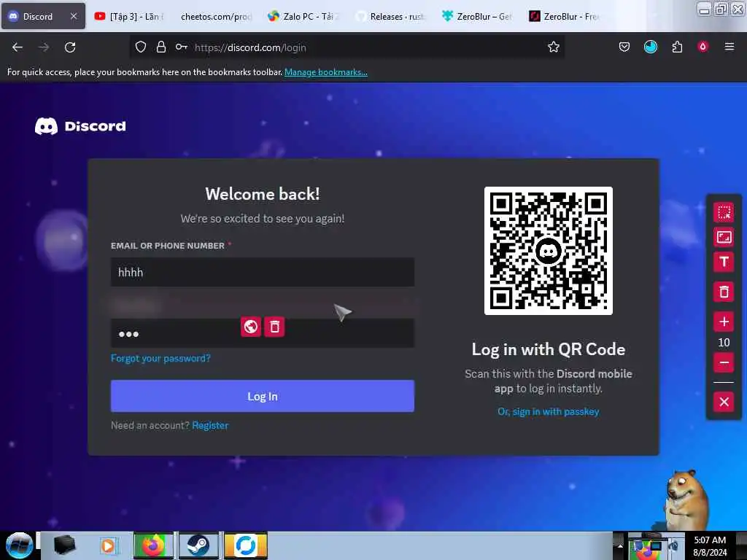Screen dimensions: 747x560
Task: Switch to the Zalo PC tab
Action: (x=303, y=16)
